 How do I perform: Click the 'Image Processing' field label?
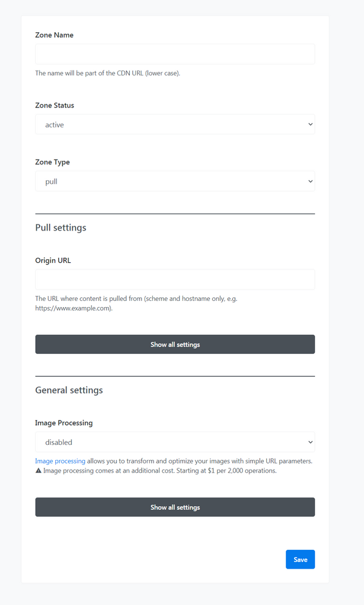click(64, 423)
